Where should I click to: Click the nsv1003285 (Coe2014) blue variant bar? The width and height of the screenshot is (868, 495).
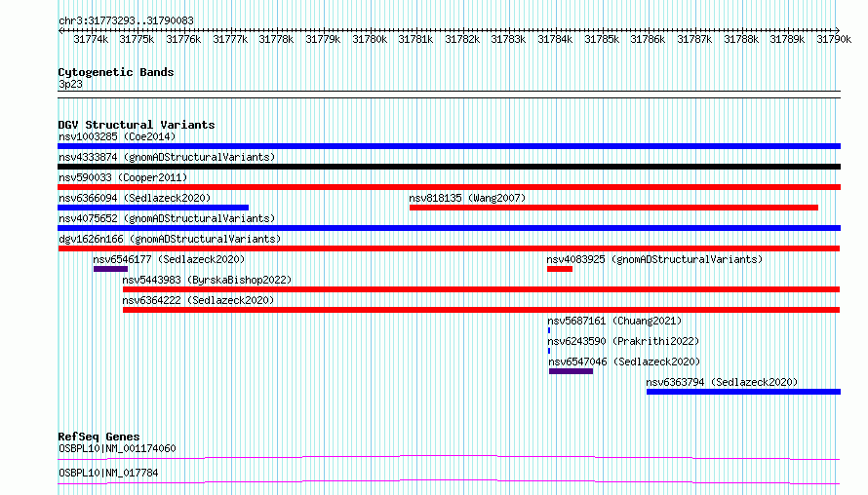pyautogui.click(x=449, y=146)
